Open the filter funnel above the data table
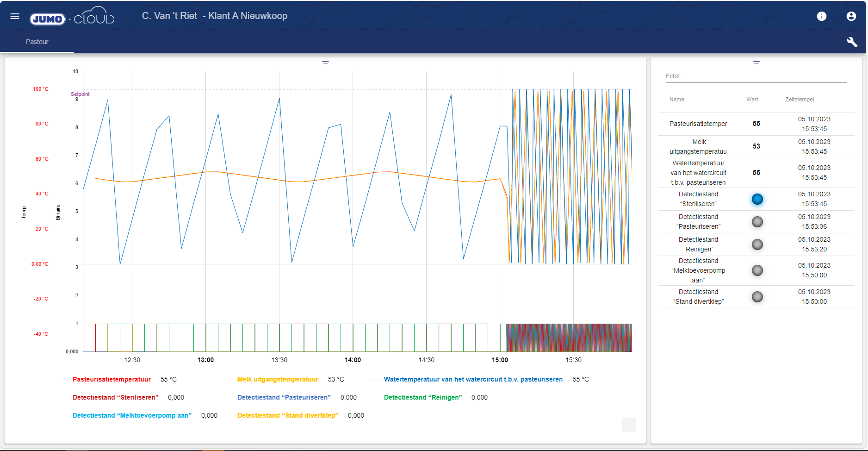Viewport: 868px width, 451px height. coord(756,63)
